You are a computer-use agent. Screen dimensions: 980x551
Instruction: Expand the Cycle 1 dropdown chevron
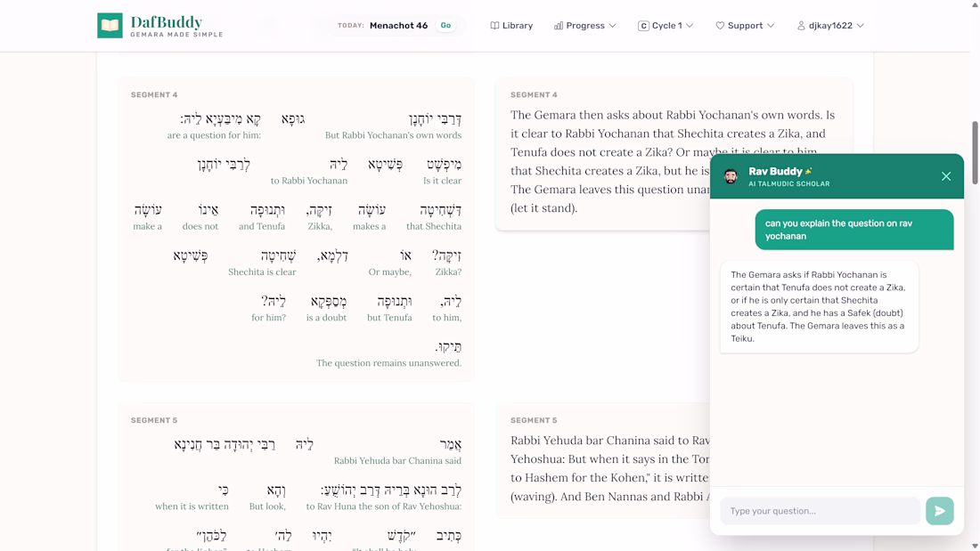click(x=690, y=26)
